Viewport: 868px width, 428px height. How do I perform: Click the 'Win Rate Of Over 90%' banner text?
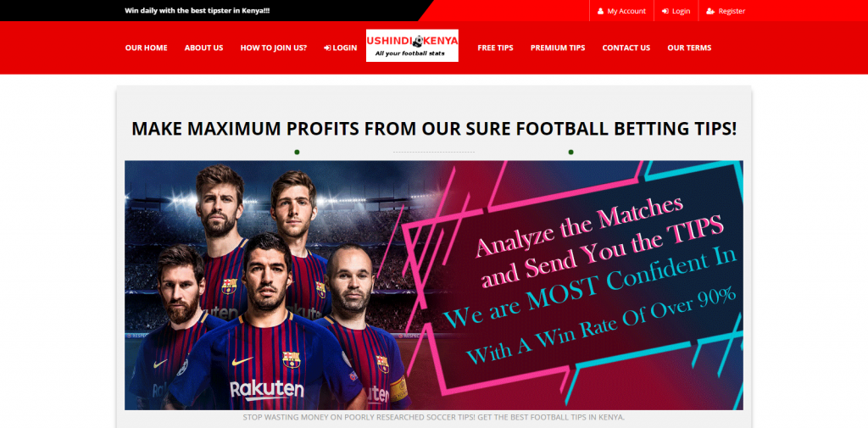601,326
